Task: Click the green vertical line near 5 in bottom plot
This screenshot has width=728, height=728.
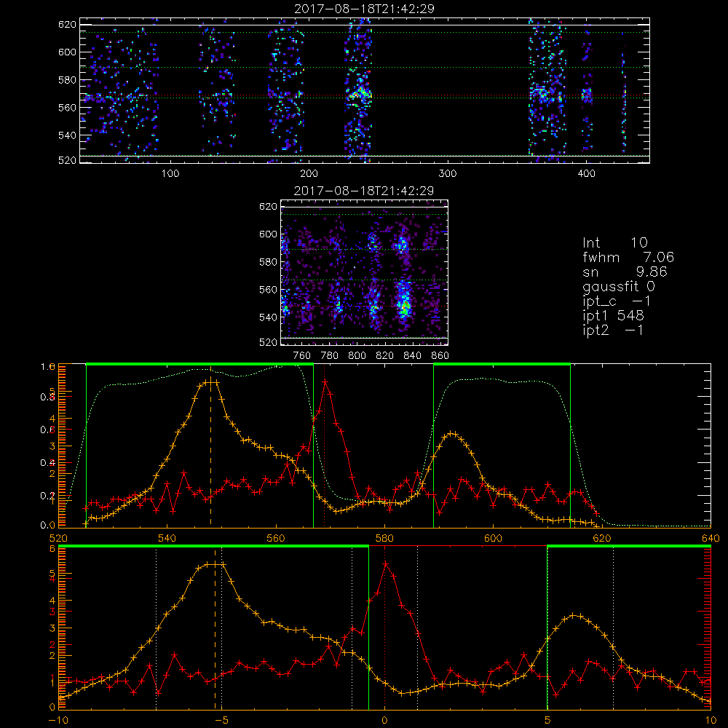Action: [x=547, y=628]
